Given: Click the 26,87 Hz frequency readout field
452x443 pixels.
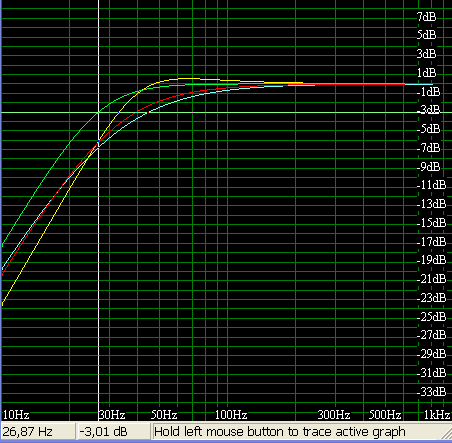Looking at the screenshot, I should tap(38, 432).
